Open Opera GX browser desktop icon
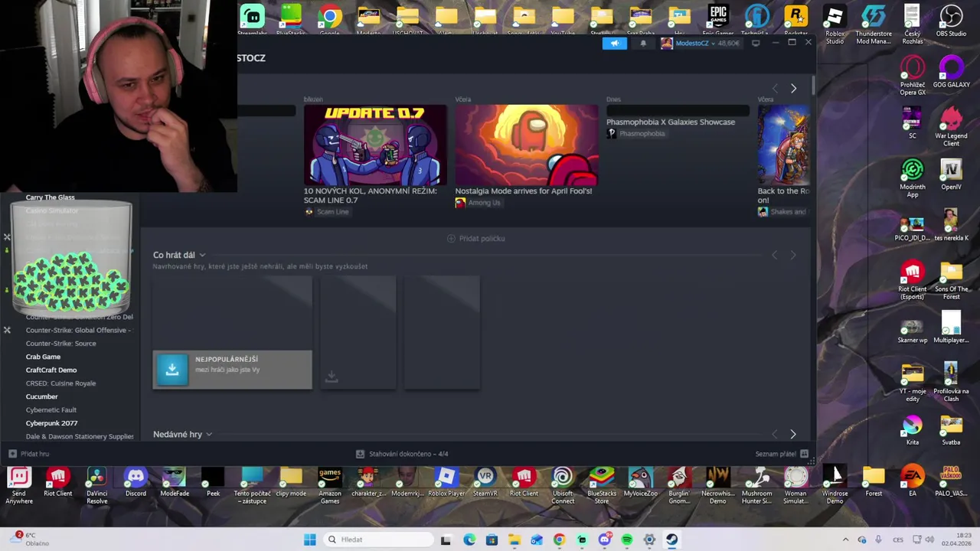 (912, 74)
